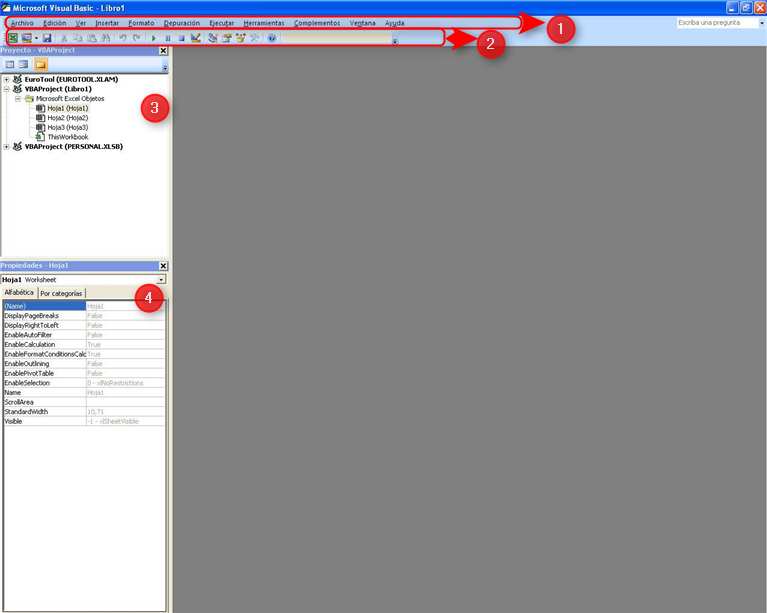
Task: Select Hoja2 (Hoja2) in the project tree
Action: tap(67, 118)
